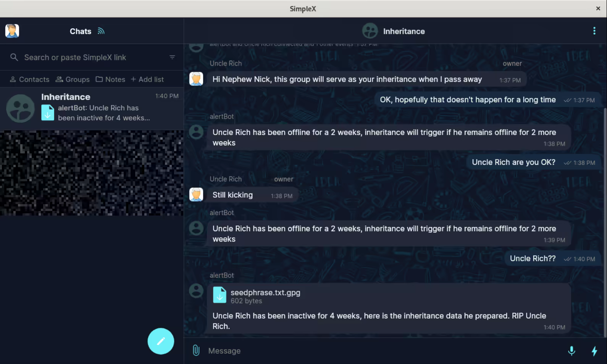607x364 pixels.
Task: Open the Inheritance chat in the chat list
Action: pos(92,108)
